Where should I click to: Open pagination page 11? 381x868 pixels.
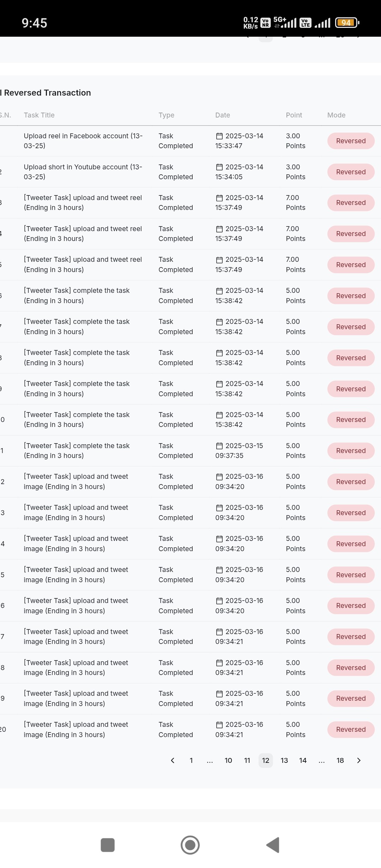[247, 760]
